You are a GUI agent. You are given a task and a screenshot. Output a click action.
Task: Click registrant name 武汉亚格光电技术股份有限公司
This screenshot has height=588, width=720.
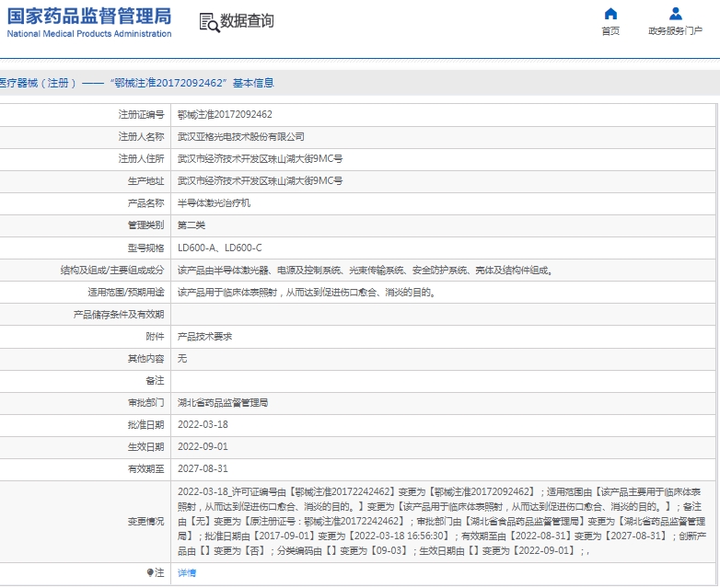241,137
